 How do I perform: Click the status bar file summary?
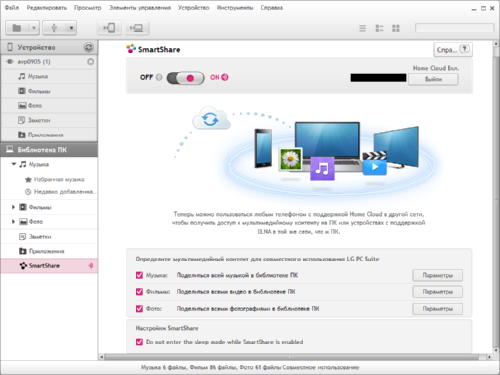coord(250,367)
